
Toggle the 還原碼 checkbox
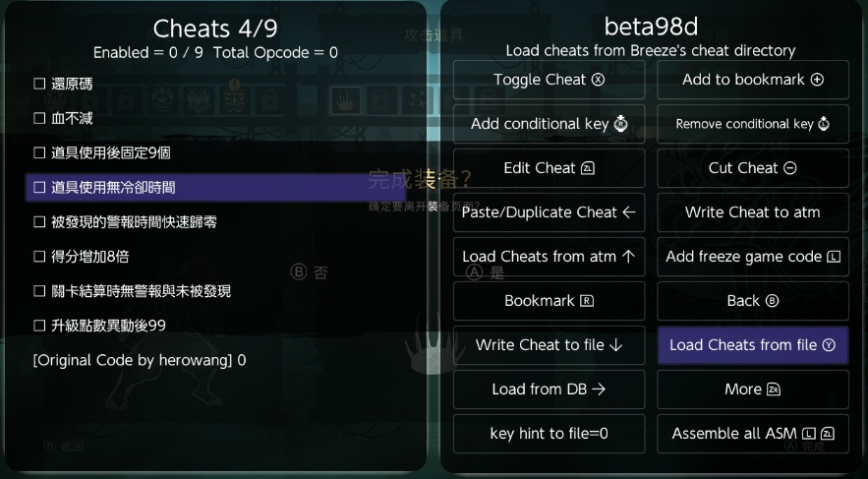click(x=40, y=84)
